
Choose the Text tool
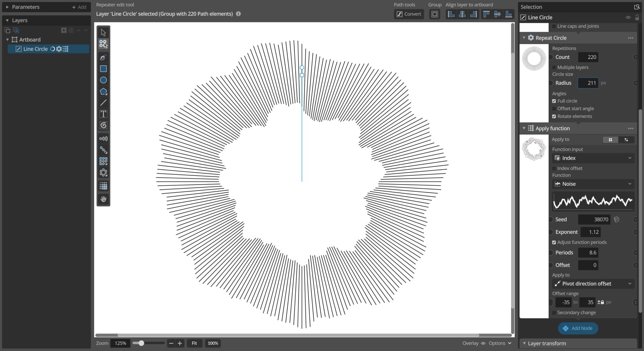(x=103, y=114)
